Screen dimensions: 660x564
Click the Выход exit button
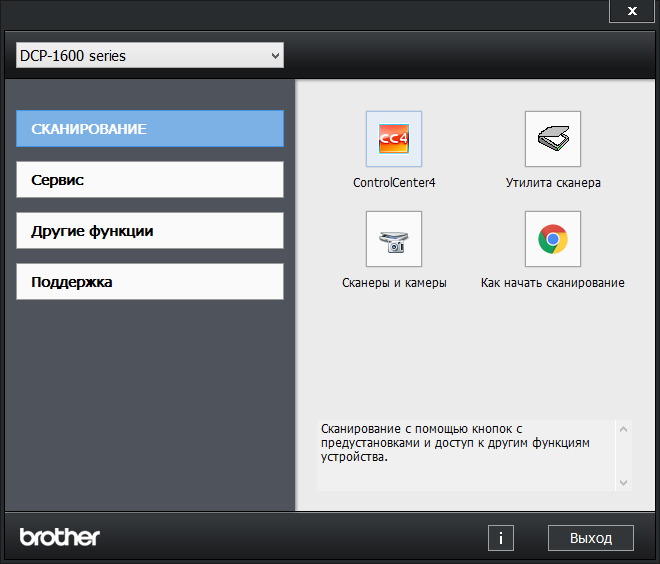click(591, 538)
